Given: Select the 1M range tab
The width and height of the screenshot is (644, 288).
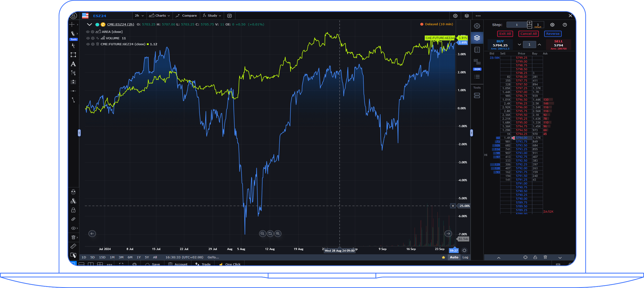Looking at the screenshot, I should pos(112,257).
